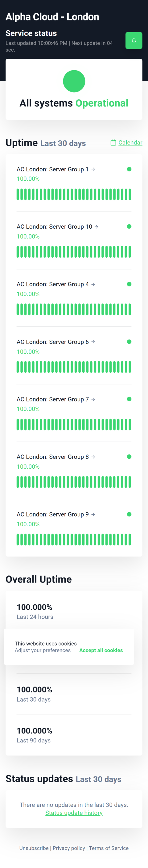Click the 100.00% value under Server Group 9
The width and height of the screenshot is (148, 868).
point(28,524)
